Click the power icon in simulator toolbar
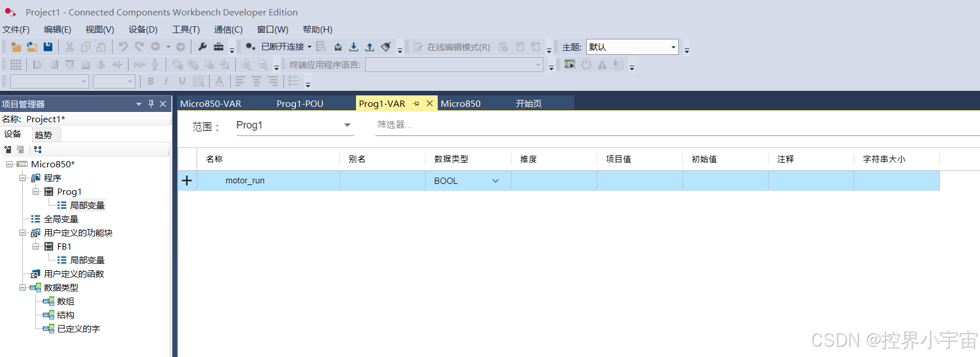This screenshot has height=357, width=980. (x=586, y=65)
